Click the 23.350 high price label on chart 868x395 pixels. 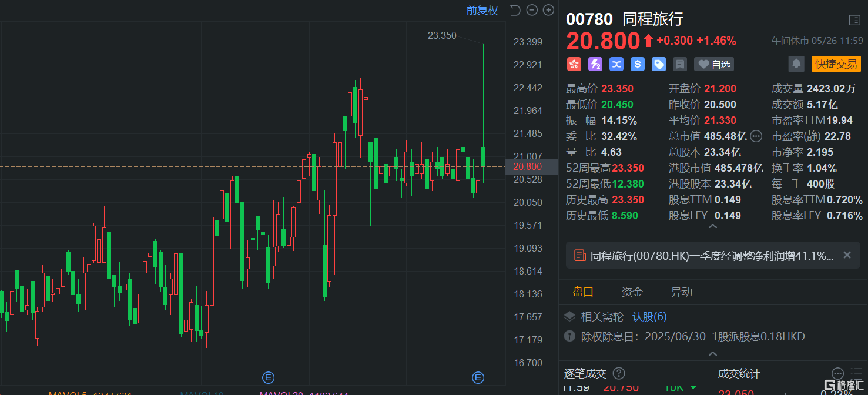click(442, 35)
